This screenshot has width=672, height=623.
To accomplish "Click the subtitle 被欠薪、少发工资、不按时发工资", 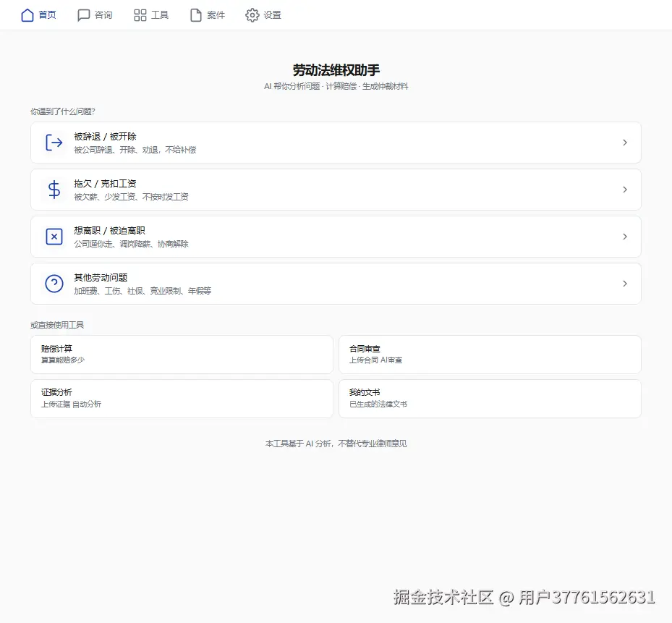I will 131,197.
